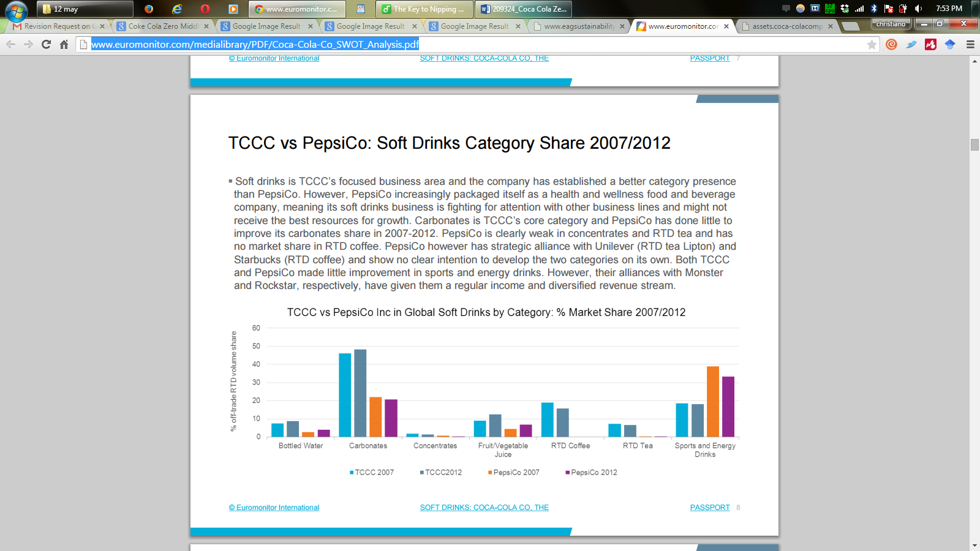The width and height of the screenshot is (980, 551).
Task: Click the scroll down arrow of the scrollbar
Action: (x=974, y=545)
